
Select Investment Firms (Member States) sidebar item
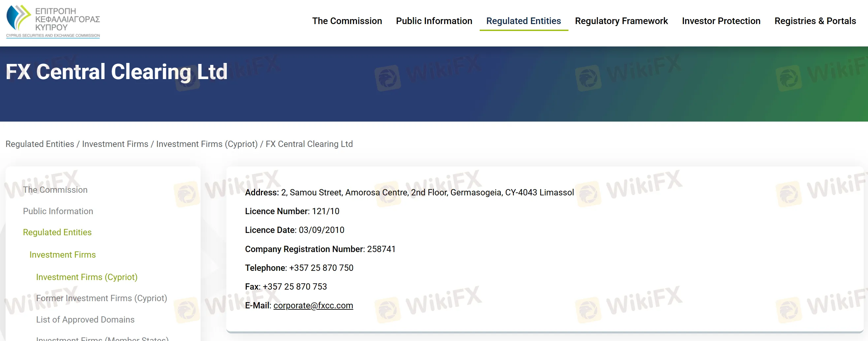click(x=102, y=338)
